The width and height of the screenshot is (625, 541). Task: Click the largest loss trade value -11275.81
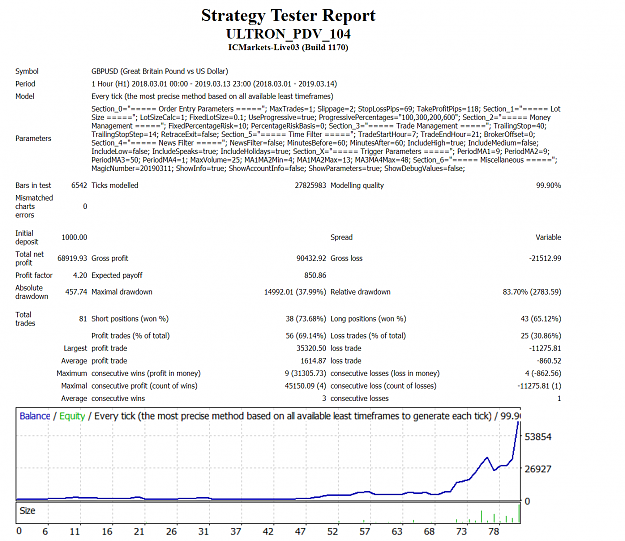point(545,348)
